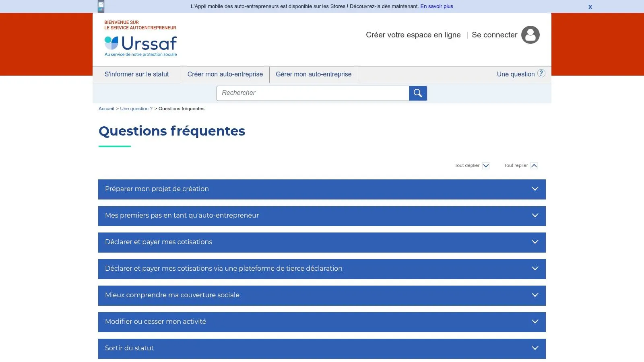Viewport: 644px width, 362px height.
Task: Dismiss the app banner with the x
Action: pos(590,7)
